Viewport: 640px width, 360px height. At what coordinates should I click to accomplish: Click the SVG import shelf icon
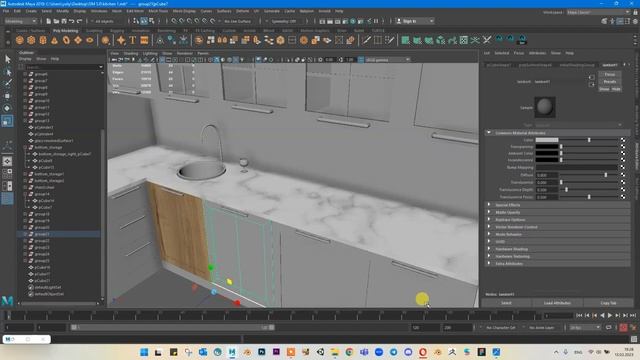[144, 40]
